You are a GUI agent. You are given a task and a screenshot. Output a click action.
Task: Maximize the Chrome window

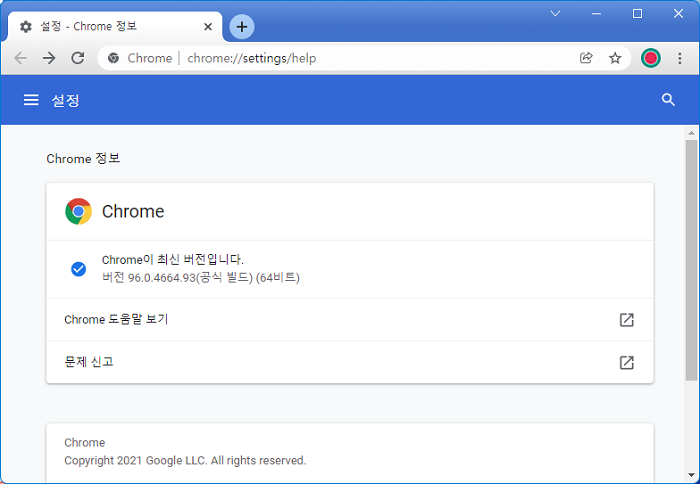pos(638,13)
